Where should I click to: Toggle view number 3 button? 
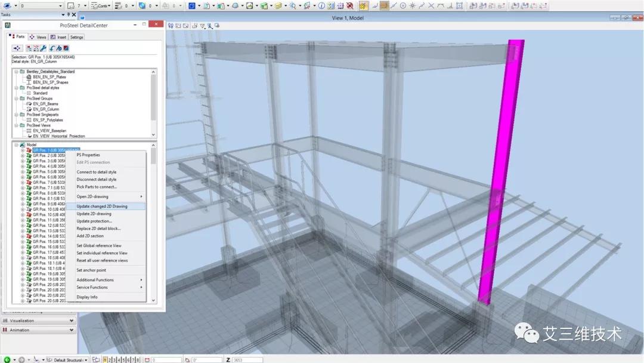tap(114, 359)
